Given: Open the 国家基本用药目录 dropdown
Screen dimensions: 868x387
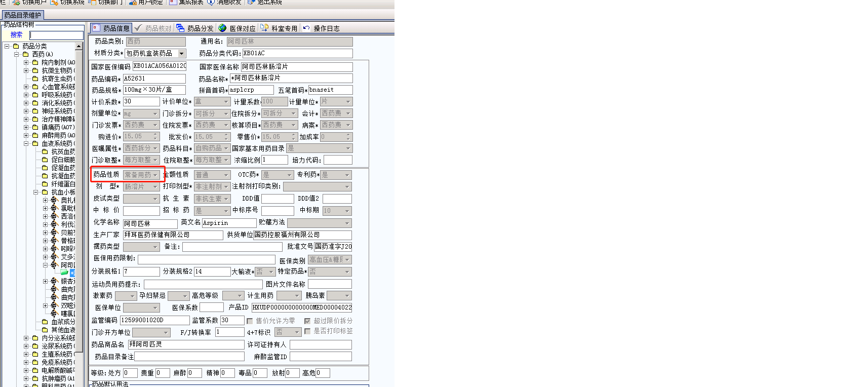Looking at the screenshot, I should click(x=348, y=148).
